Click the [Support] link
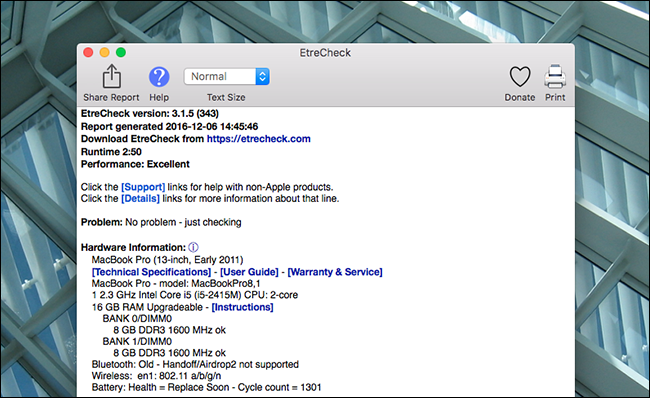650x398 pixels. [143, 187]
